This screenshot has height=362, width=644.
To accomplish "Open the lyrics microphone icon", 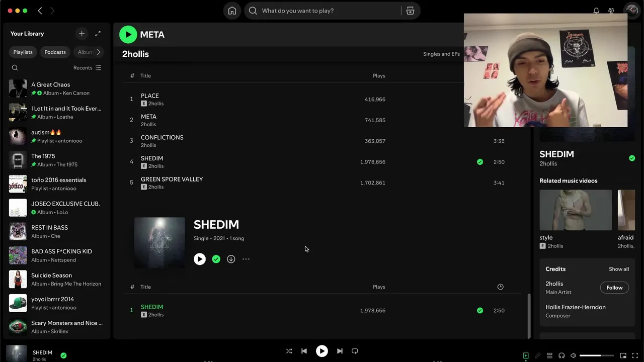I will click(538, 355).
